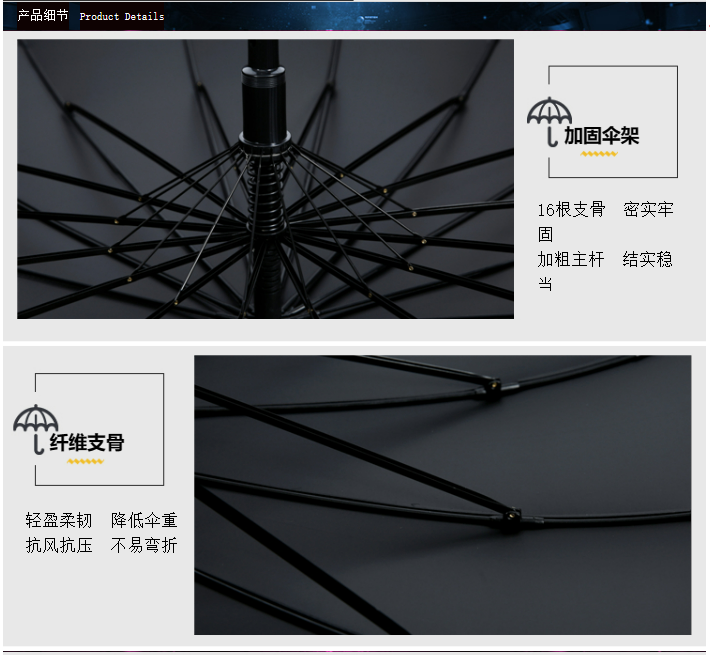Click the 加固伞架 heading
The height and width of the screenshot is (655, 710).
[x=601, y=136]
